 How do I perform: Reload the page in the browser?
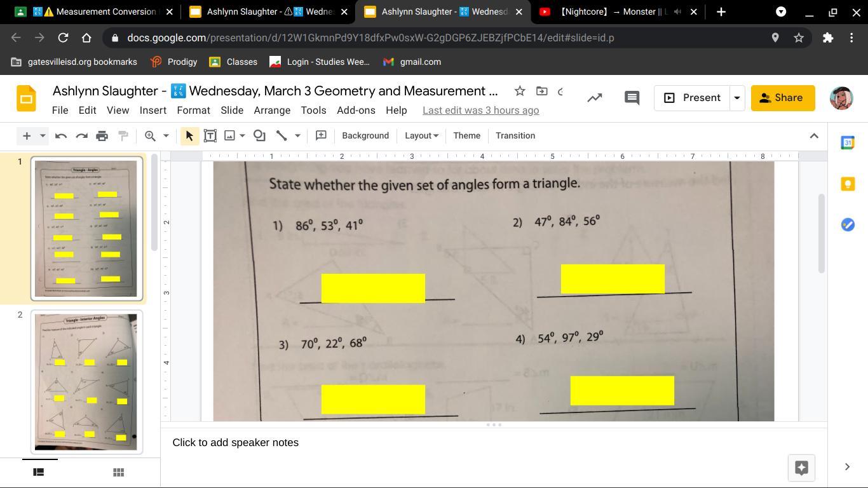point(63,38)
